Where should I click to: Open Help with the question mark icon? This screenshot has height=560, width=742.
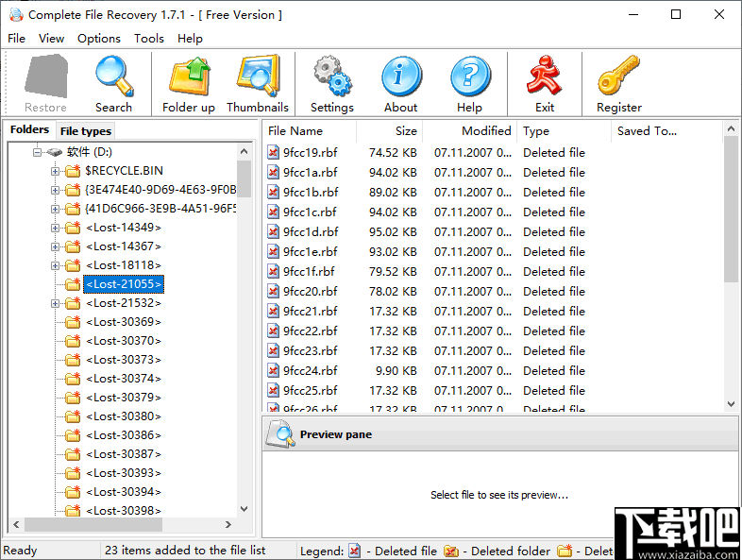coord(470,76)
